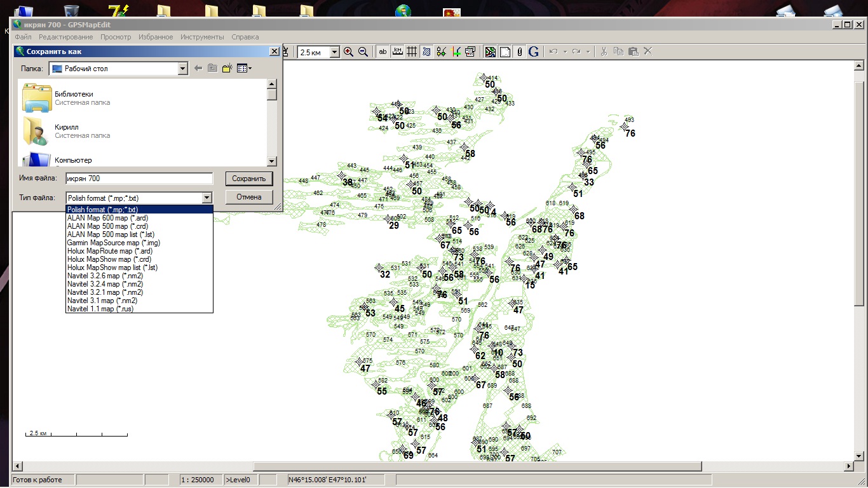Screen dimensions: 868x488
Task: Click the Имя файла filename input field
Action: pyautogui.click(x=139, y=179)
